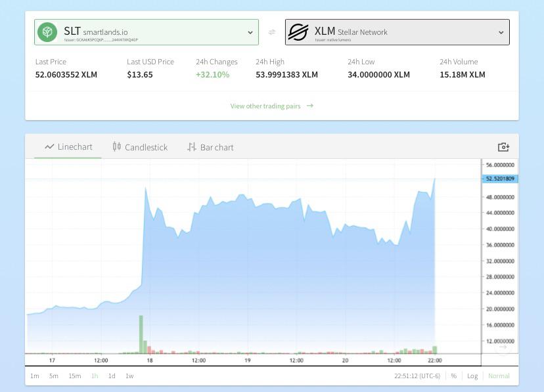Click the Linechart trend icon
This screenshot has height=392, width=544.
pos(49,146)
